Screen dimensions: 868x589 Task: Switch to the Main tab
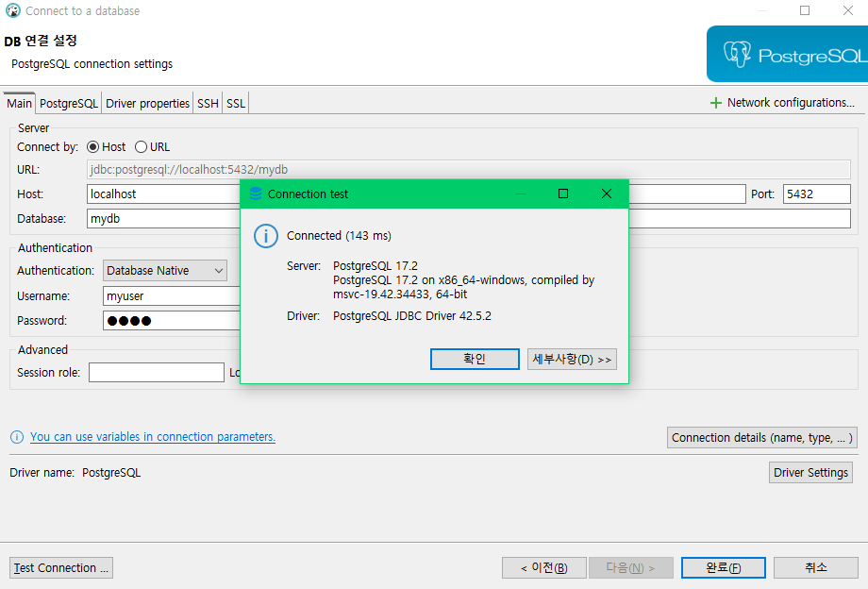[x=20, y=104]
